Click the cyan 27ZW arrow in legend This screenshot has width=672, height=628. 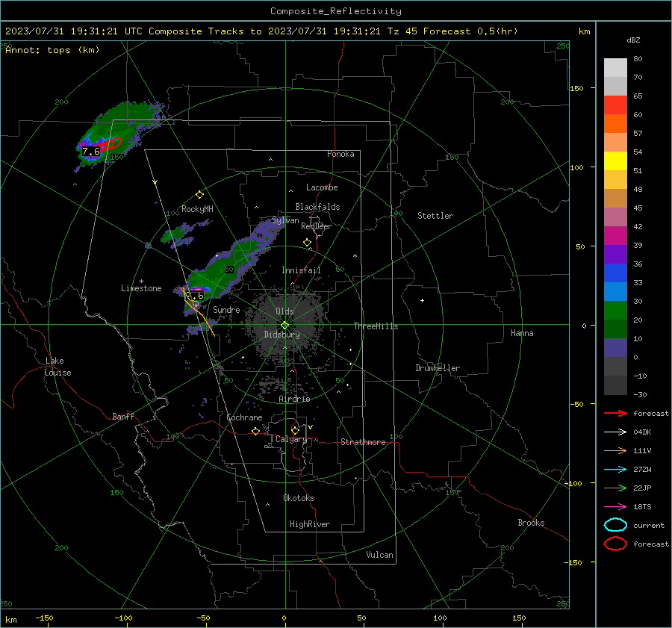coord(615,470)
